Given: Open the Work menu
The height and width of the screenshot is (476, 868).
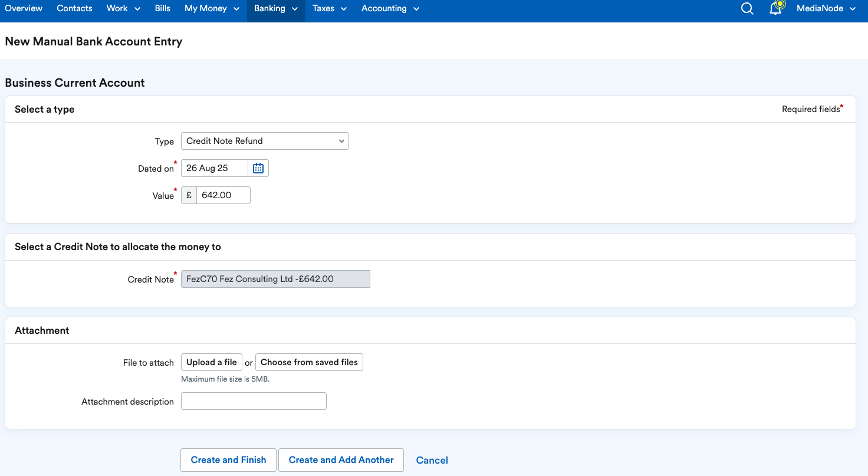Looking at the screenshot, I should pos(123,8).
